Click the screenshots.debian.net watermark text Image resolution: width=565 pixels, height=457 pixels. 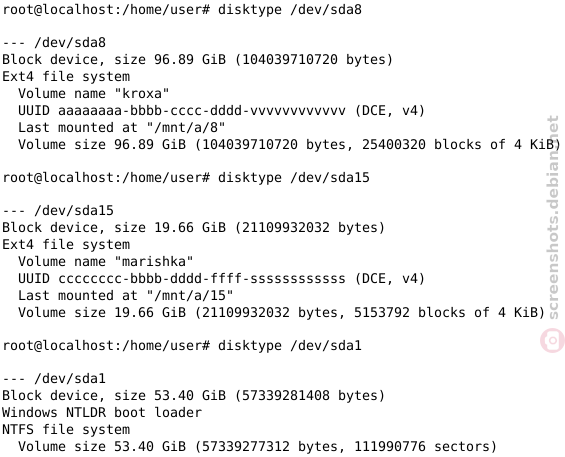pyautogui.click(x=553, y=217)
